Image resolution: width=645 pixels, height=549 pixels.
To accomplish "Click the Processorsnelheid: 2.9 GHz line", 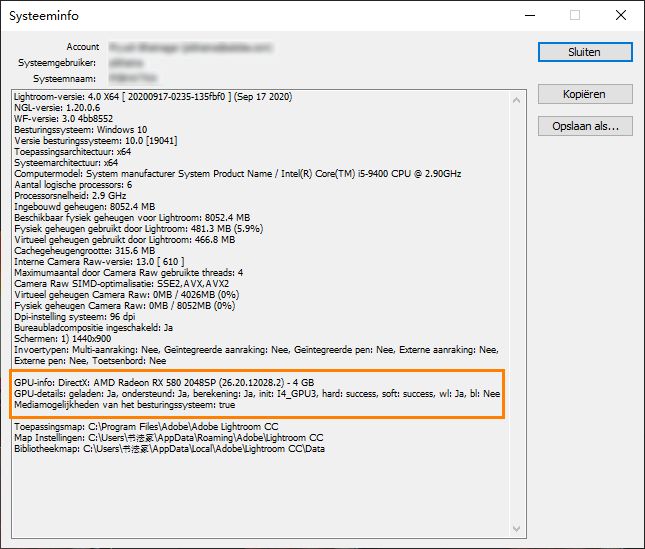I will [x=70, y=196].
